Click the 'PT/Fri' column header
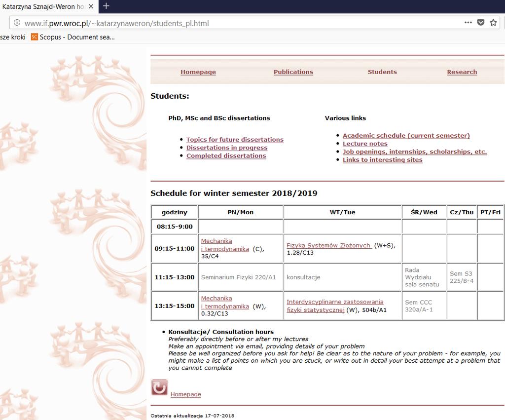The image size is (505, 420). click(x=490, y=212)
